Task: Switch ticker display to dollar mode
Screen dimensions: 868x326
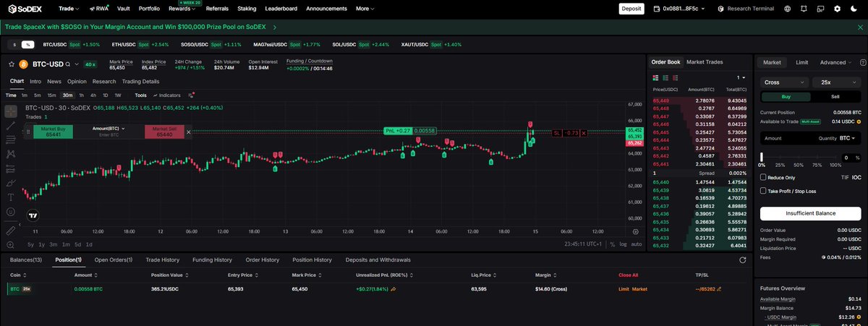Action: pyautogui.click(x=15, y=45)
